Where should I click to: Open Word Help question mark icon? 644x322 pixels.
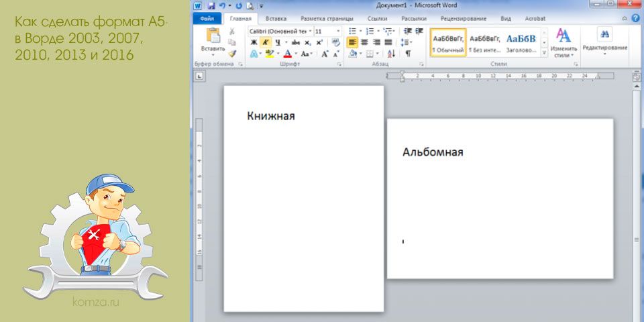[x=636, y=18]
